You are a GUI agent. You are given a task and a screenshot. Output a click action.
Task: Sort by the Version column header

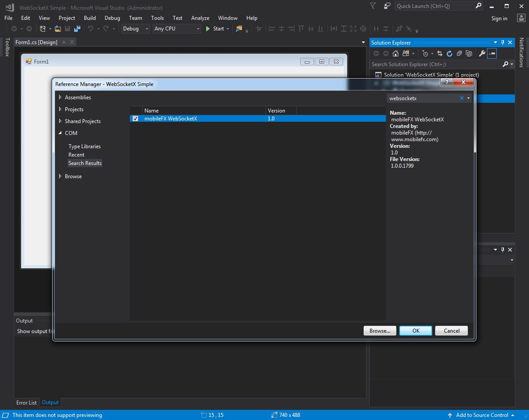pos(281,111)
